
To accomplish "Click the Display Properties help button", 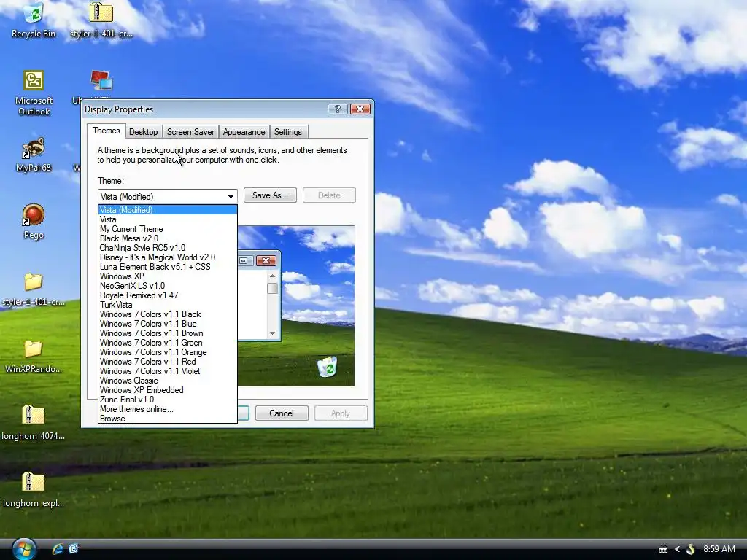I will tap(337, 109).
